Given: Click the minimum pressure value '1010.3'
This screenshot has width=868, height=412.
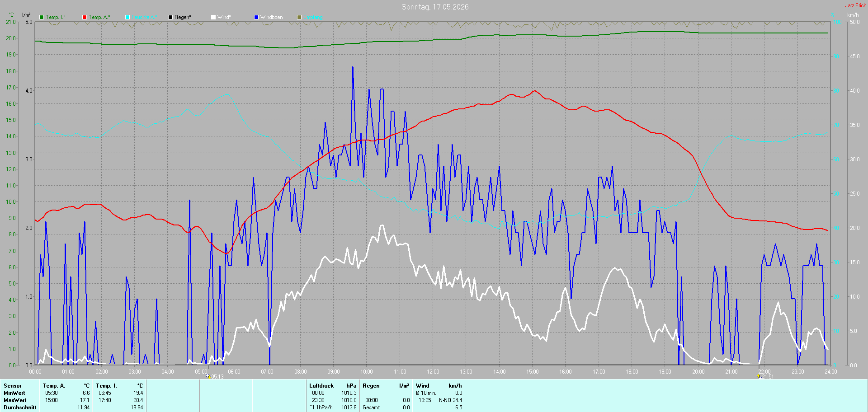Looking at the screenshot, I should (349, 393).
